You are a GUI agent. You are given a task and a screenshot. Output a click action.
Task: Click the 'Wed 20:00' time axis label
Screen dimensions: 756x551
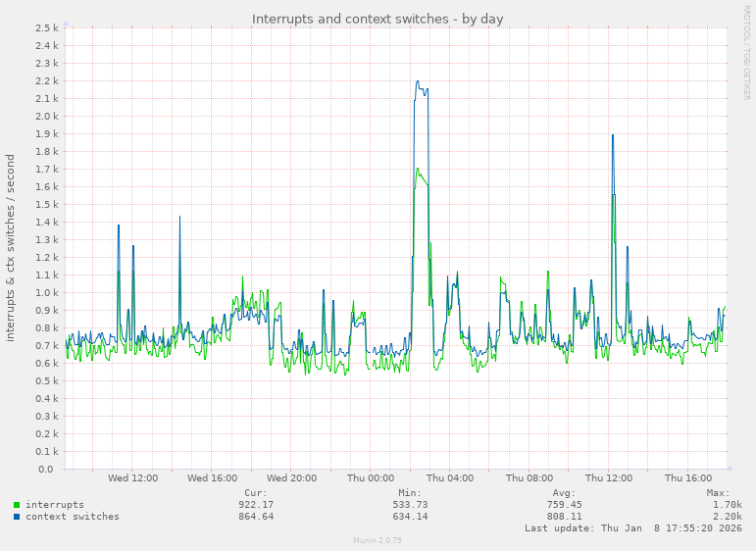click(x=291, y=478)
